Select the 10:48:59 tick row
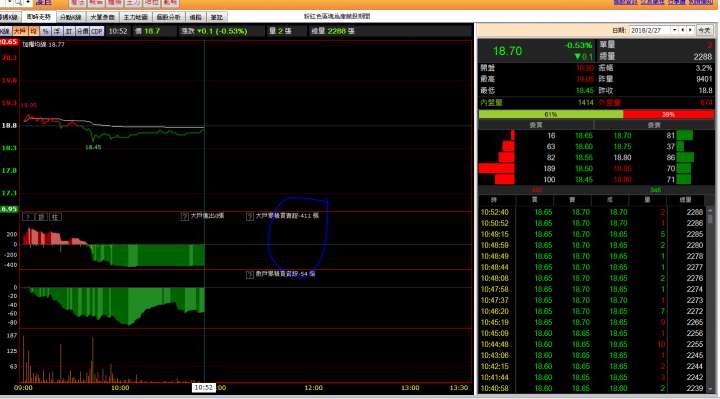This screenshot has width=720, height=399. tap(592, 245)
